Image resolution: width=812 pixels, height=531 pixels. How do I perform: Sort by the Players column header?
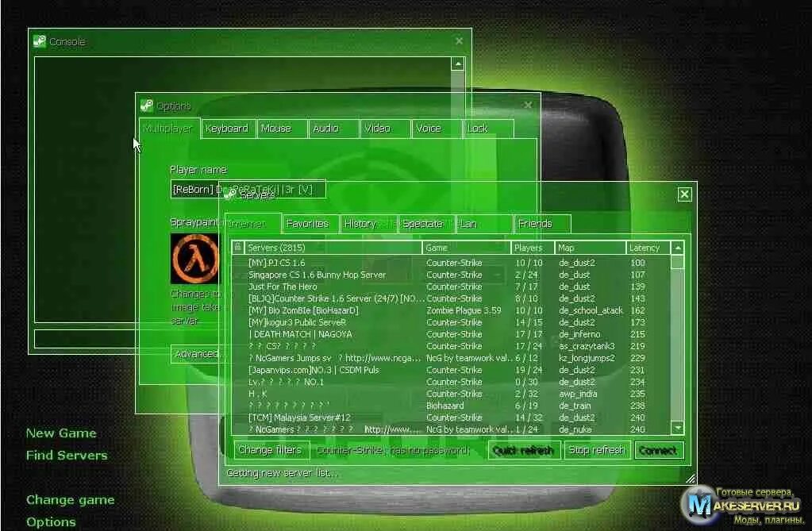tap(533, 248)
